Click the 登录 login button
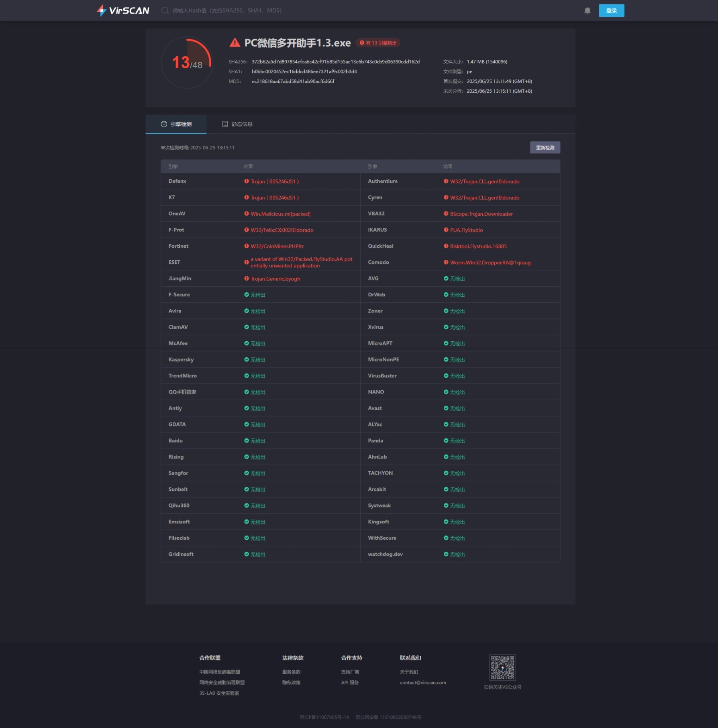Viewport: 718px width, 728px height. pyautogui.click(x=611, y=10)
